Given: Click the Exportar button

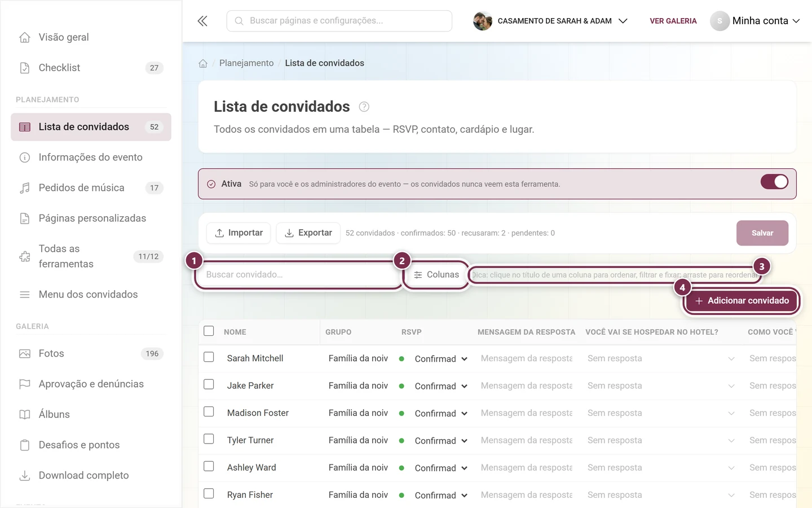Looking at the screenshot, I should click(308, 233).
